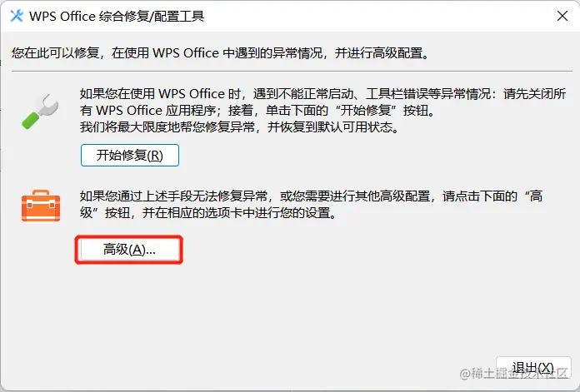Click the @稀土掘金技术社区 watermark text
The height and width of the screenshot is (392, 580).
[x=514, y=374]
